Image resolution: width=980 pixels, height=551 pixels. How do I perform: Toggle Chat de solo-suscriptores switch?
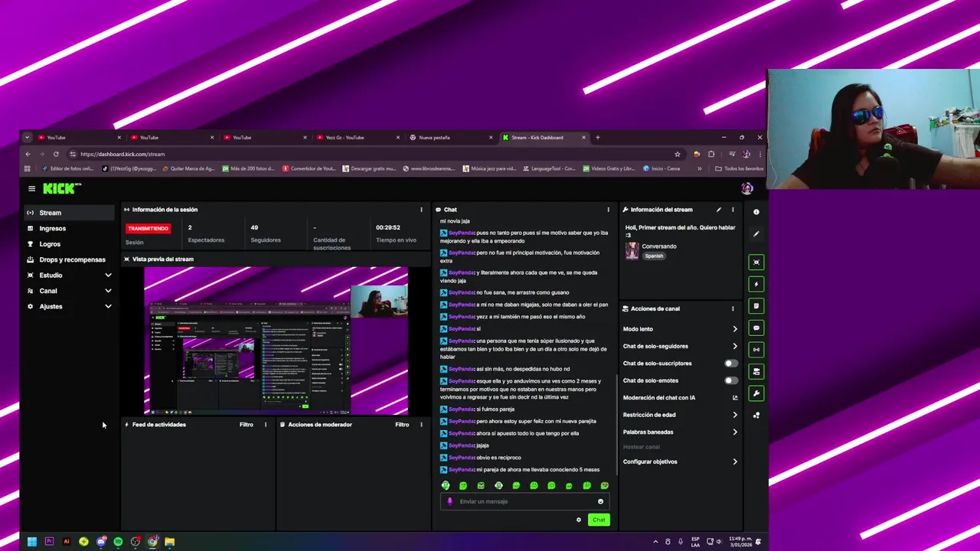[x=731, y=364]
